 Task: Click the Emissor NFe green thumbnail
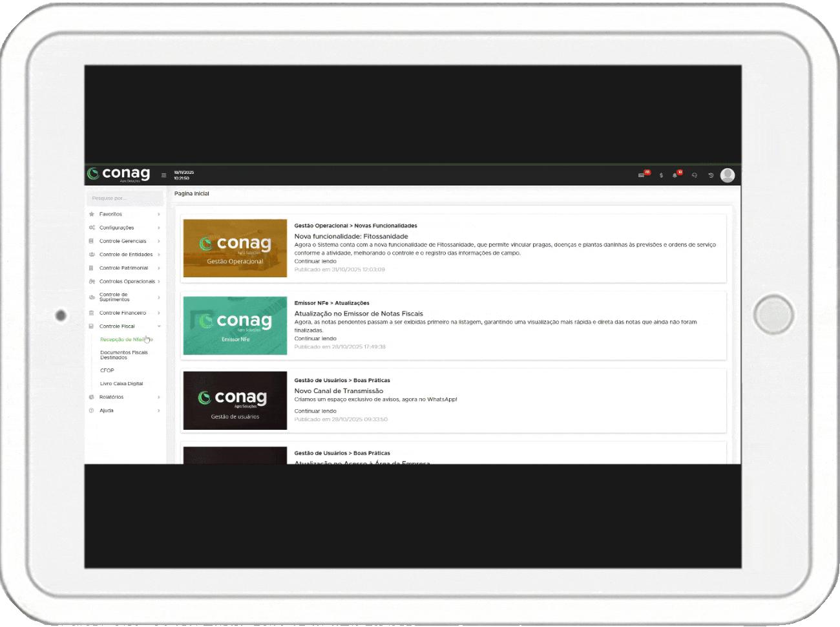(235, 326)
